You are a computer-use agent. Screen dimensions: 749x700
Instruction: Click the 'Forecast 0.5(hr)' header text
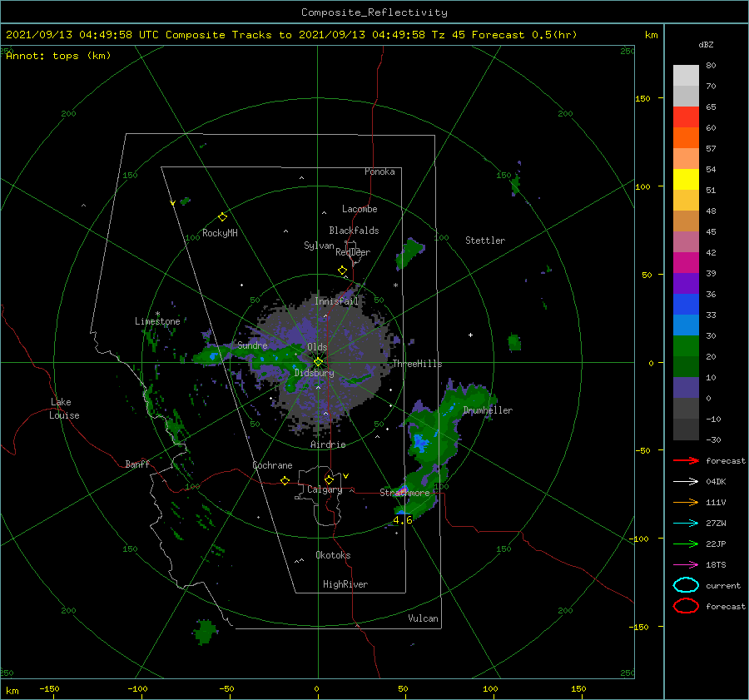coord(524,35)
